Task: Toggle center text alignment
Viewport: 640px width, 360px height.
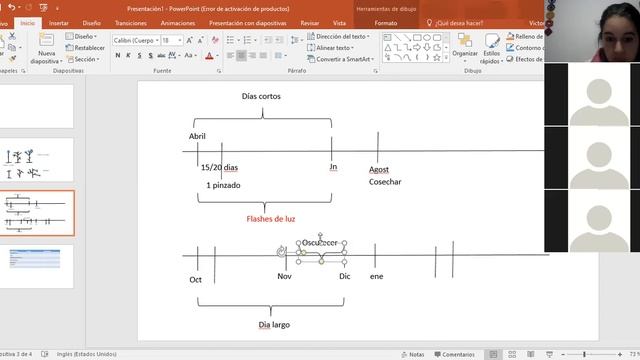Action: point(241,55)
